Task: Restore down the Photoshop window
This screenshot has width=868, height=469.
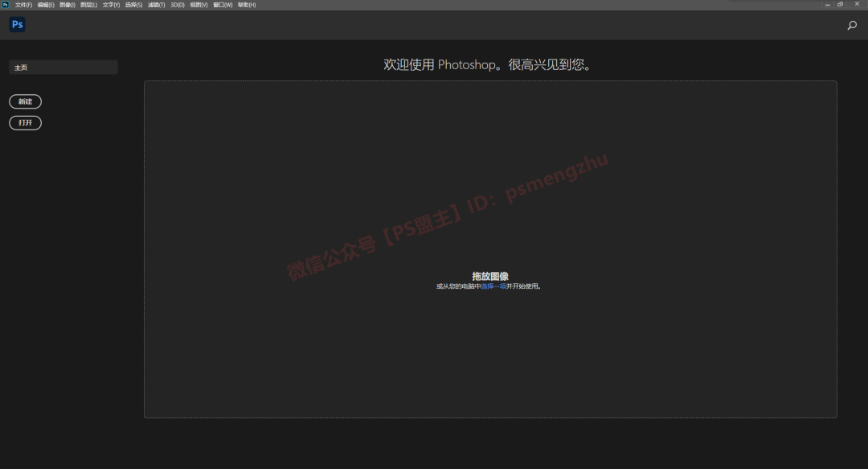Action: coord(841,5)
